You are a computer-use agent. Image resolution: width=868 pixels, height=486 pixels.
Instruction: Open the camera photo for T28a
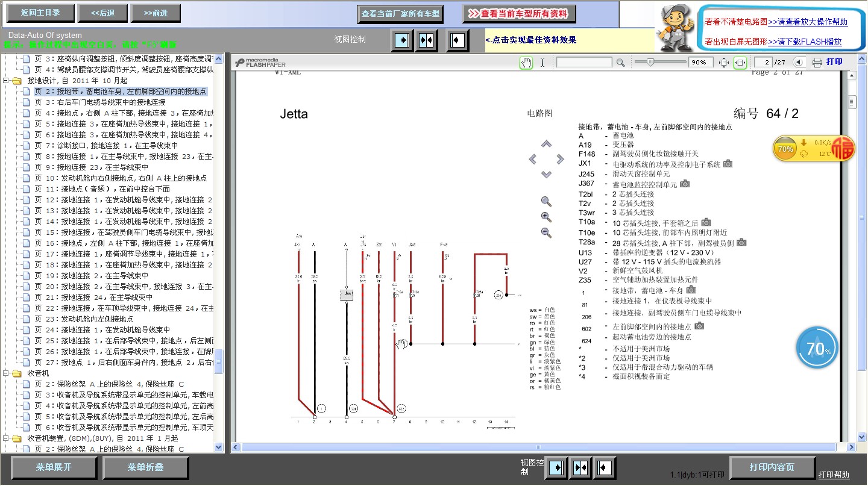point(741,242)
